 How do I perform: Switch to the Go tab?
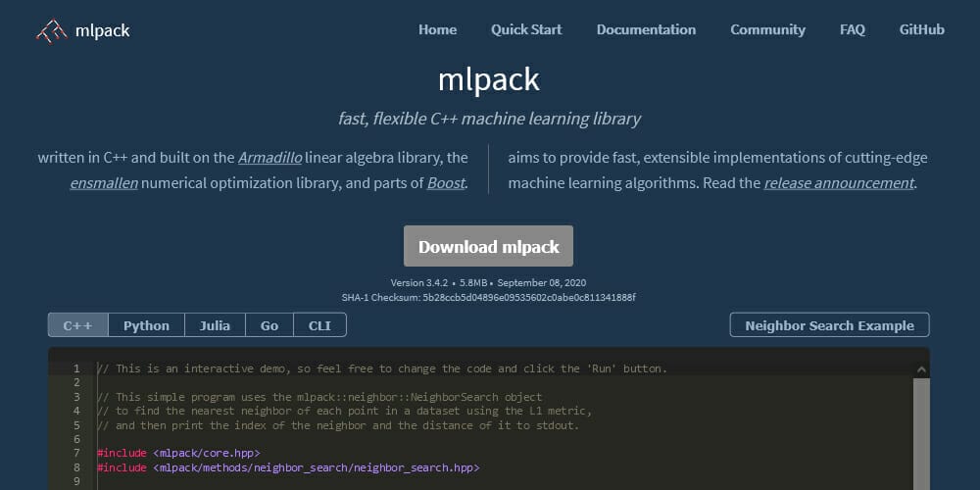(269, 325)
